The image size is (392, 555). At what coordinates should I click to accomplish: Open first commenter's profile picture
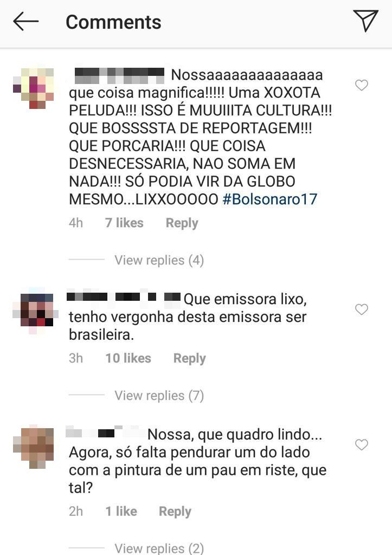click(33, 88)
